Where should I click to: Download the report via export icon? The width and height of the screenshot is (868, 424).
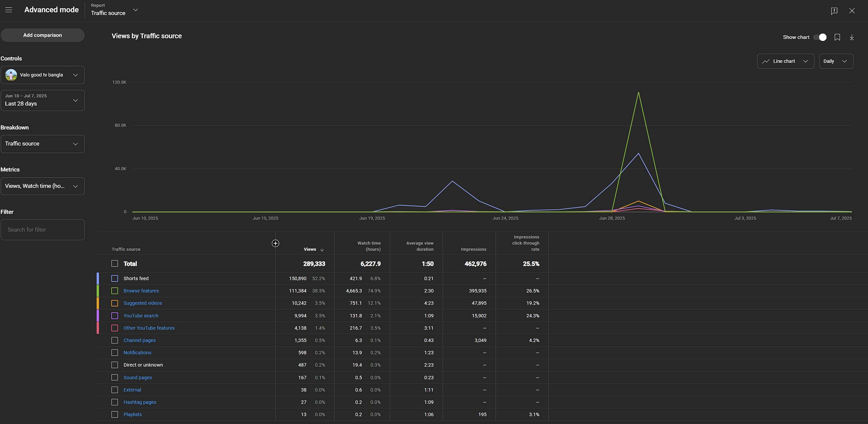coord(852,37)
